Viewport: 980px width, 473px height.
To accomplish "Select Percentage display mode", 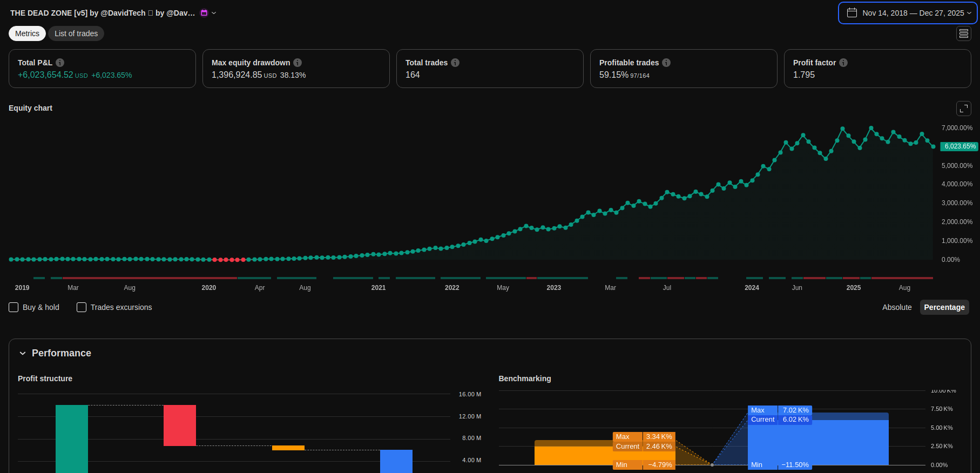I will pyautogui.click(x=944, y=307).
